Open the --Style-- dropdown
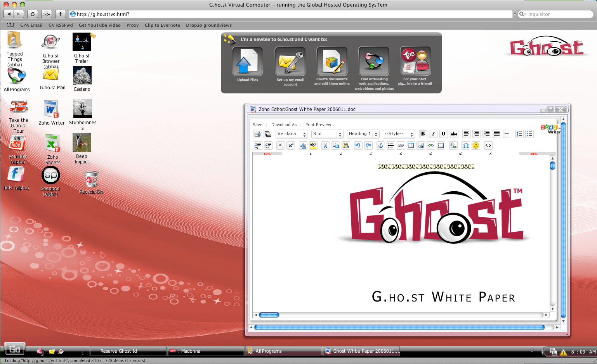The height and width of the screenshot is (364, 597). point(399,134)
